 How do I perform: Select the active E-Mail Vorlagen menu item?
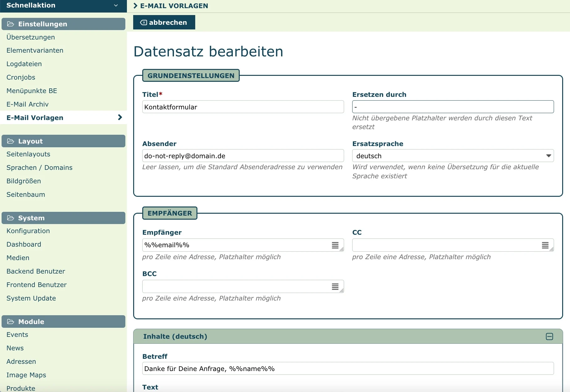pyautogui.click(x=35, y=118)
